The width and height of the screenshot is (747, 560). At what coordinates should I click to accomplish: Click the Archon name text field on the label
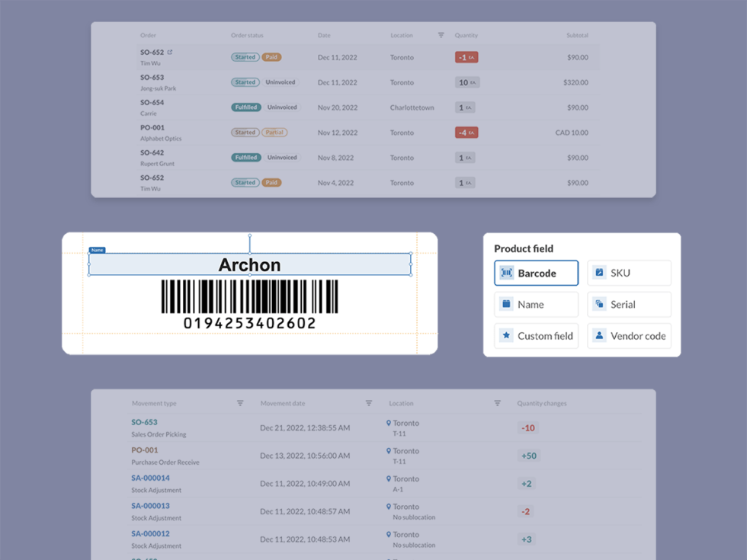pyautogui.click(x=250, y=264)
